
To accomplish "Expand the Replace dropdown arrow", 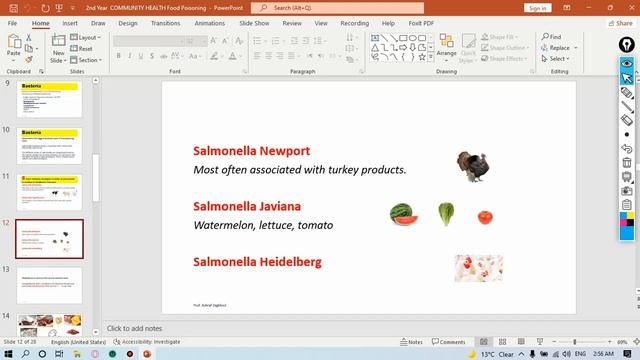I will pyautogui.click(x=576, y=48).
